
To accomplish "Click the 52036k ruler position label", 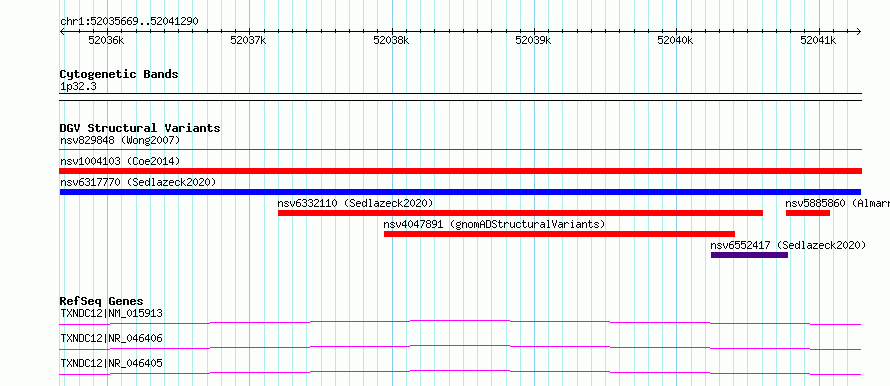I will (106, 40).
